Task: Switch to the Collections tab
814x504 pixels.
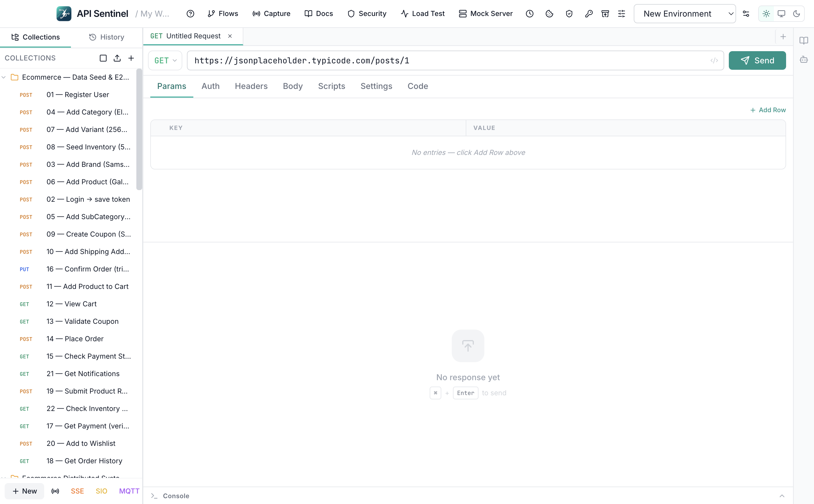Action: (35, 37)
